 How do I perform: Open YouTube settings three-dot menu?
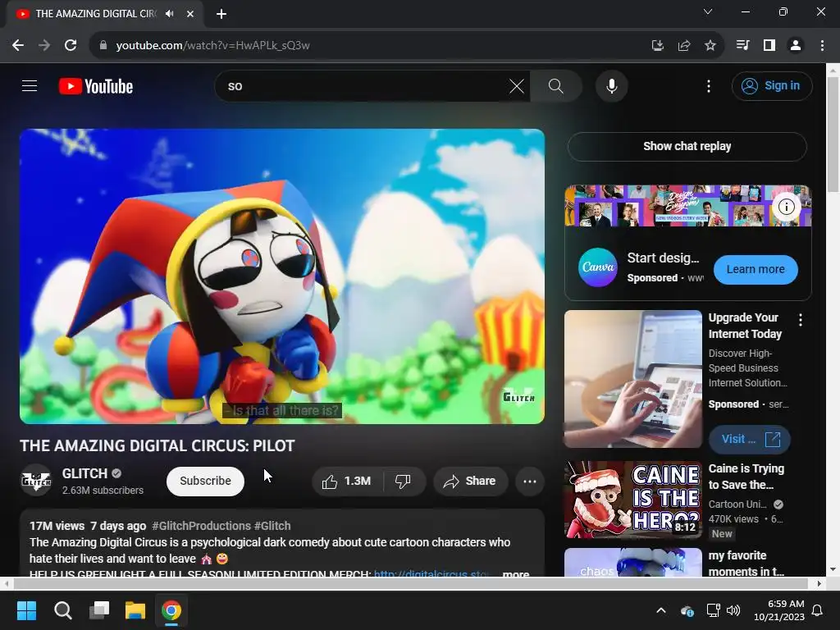709,86
